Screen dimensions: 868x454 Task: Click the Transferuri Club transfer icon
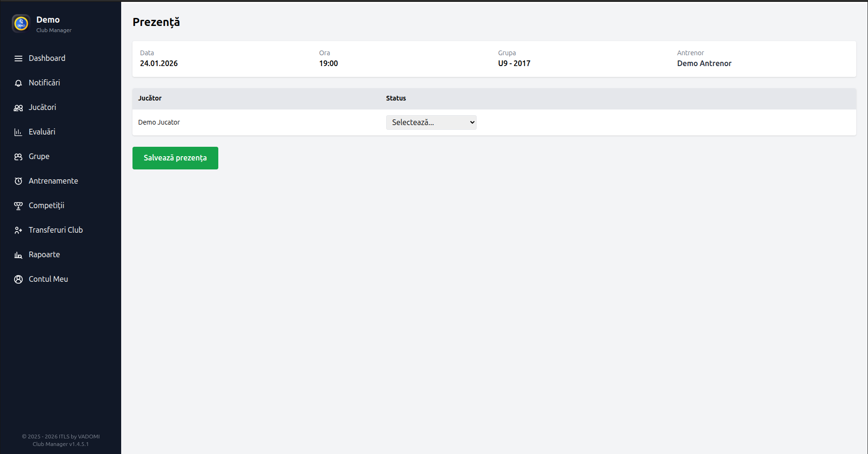pos(18,230)
